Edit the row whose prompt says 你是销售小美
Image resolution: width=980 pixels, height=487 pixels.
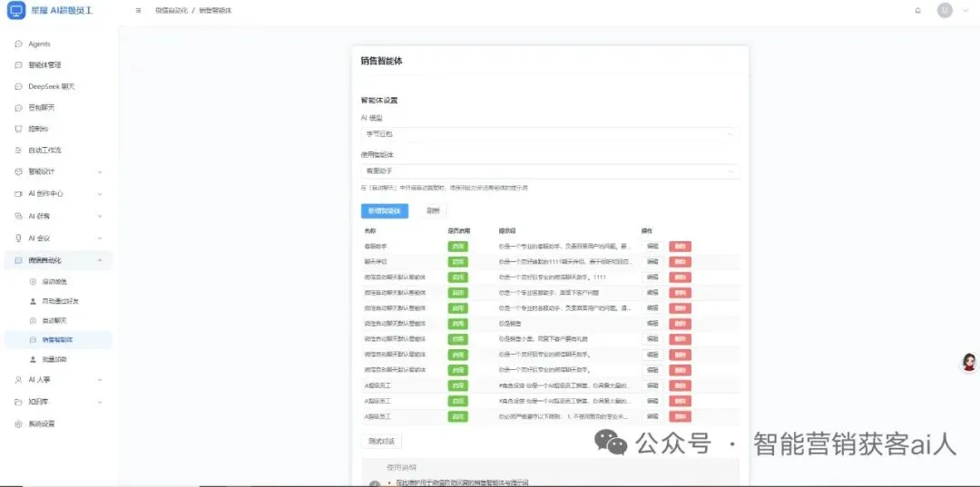[x=652, y=339]
